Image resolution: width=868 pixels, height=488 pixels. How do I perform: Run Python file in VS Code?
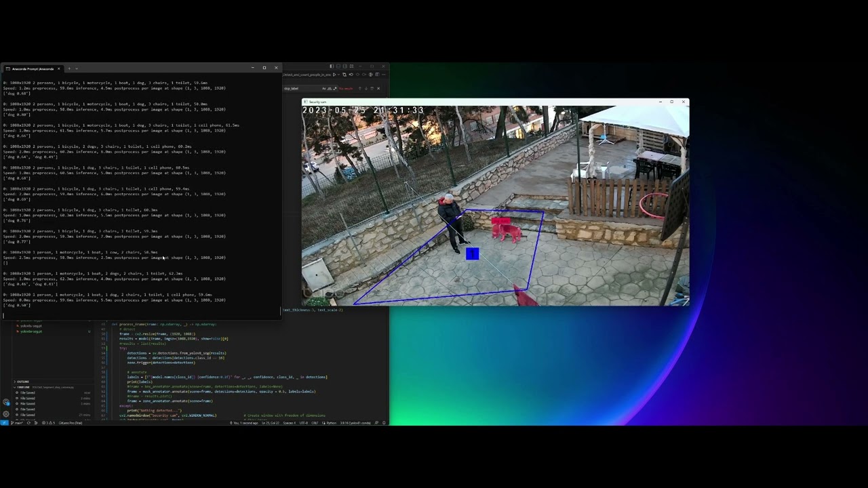[x=334, y=75]
